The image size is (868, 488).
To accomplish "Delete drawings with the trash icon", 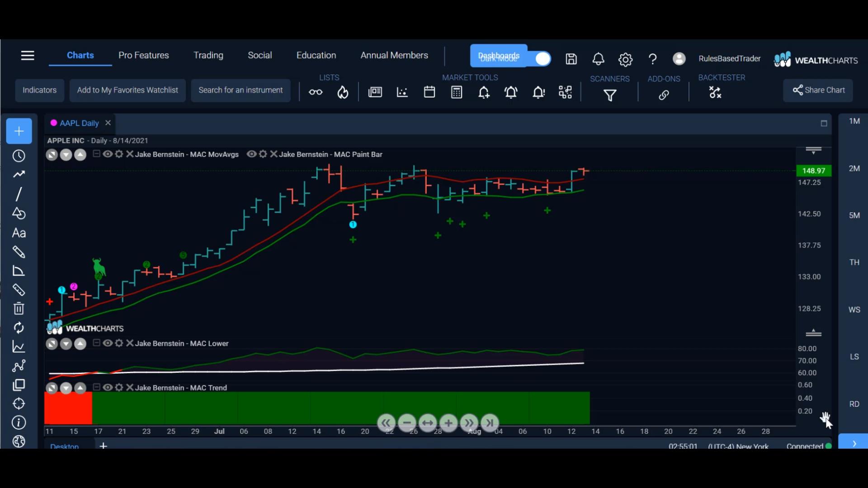I will click(x=19, y=309).
